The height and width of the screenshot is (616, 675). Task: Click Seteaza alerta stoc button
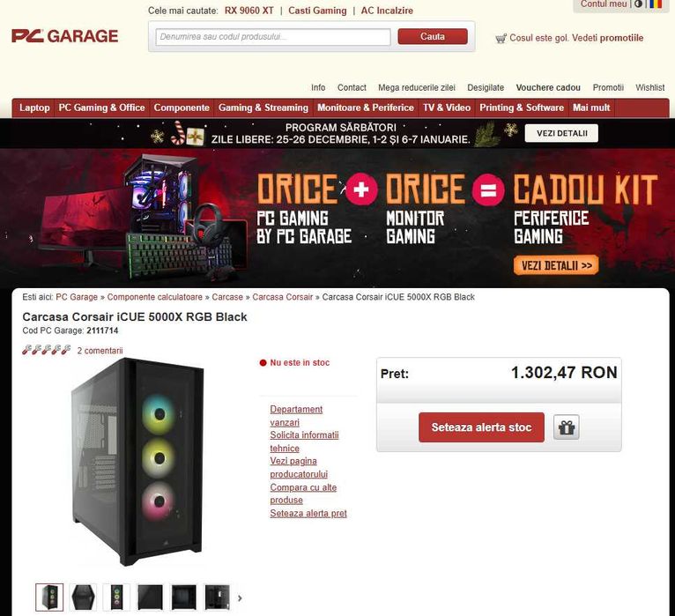pos(481,427)
